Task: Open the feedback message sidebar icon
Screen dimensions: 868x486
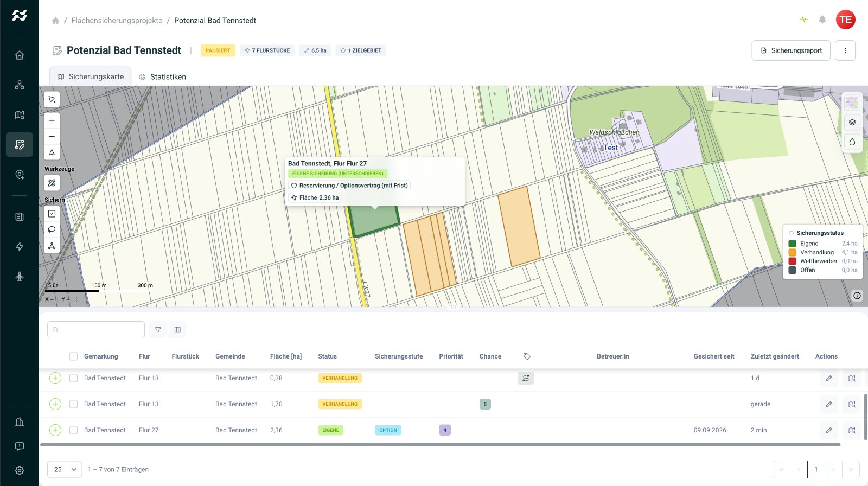Action: (20, 446)
